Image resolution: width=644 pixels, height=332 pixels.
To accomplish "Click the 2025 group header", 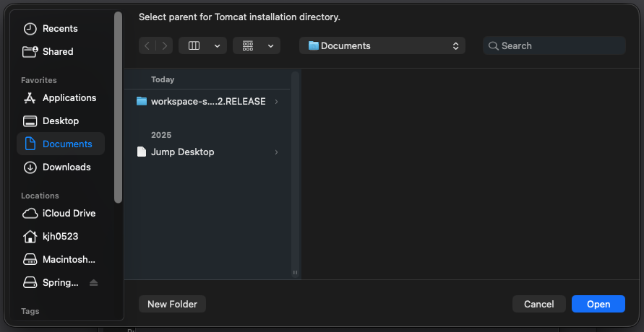I will pos(161,135).
